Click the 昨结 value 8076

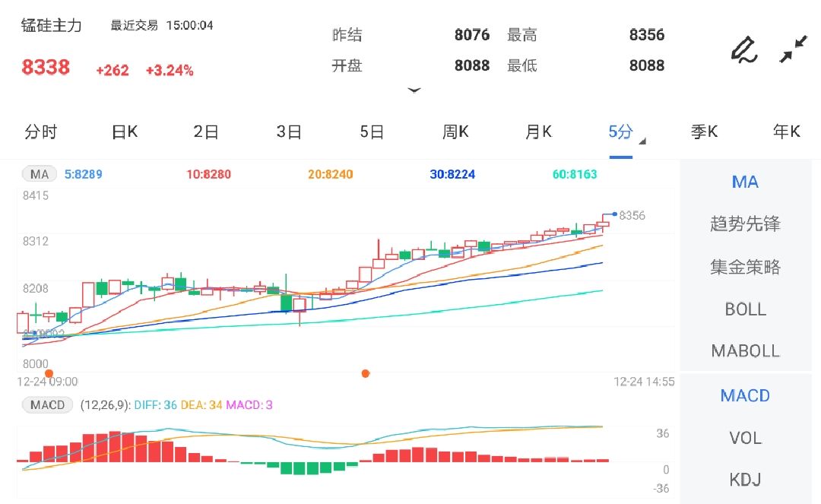click(x=472, y=35)
